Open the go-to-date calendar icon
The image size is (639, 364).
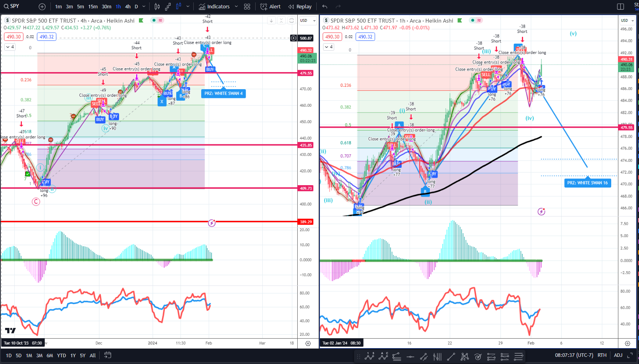(x=108, y=355)
